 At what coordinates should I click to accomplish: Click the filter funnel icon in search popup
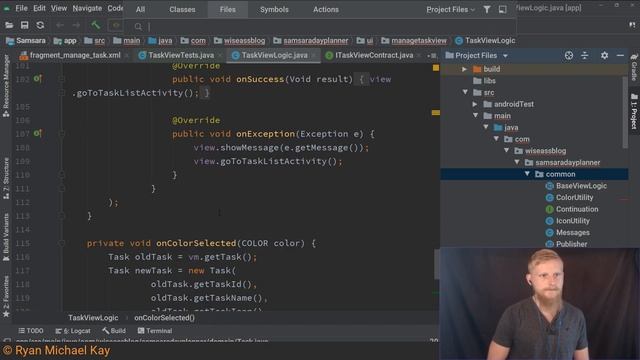point(487,9)
